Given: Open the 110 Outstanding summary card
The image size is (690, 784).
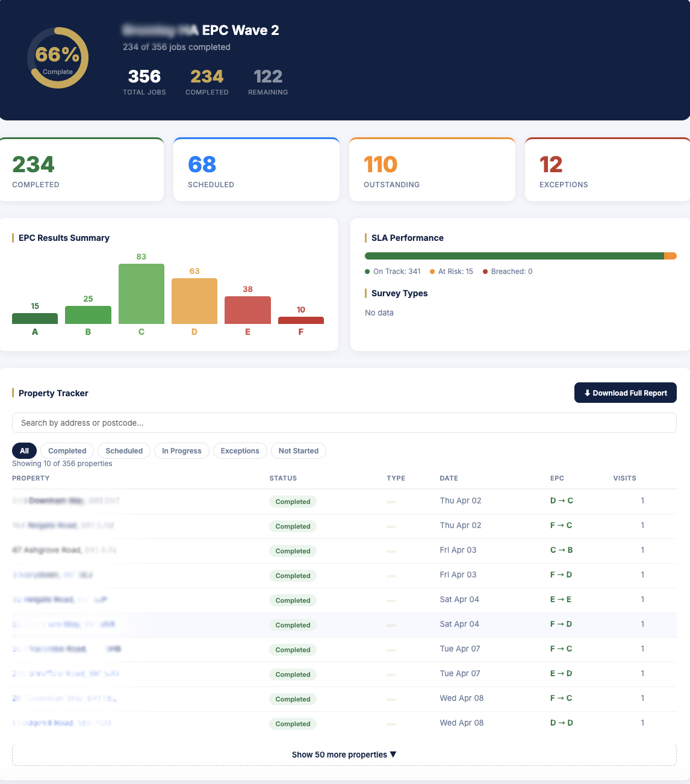Looking at the screenshot, I should [432, 169].
